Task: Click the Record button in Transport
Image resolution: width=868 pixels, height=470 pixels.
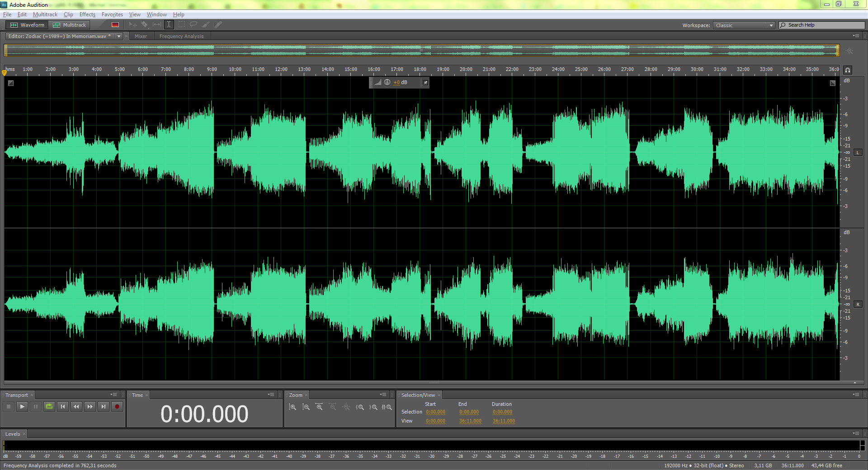Action: (x=117, y=407)
